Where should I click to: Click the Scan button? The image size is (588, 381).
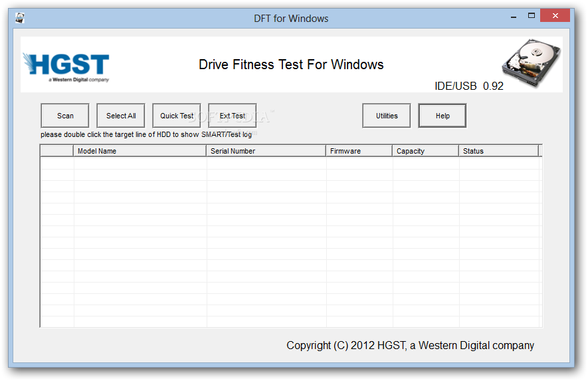pyautogui.click(x=65, y=116)
